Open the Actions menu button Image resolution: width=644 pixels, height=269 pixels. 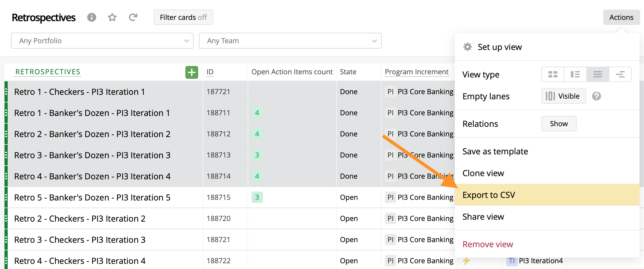click(621, 17)
